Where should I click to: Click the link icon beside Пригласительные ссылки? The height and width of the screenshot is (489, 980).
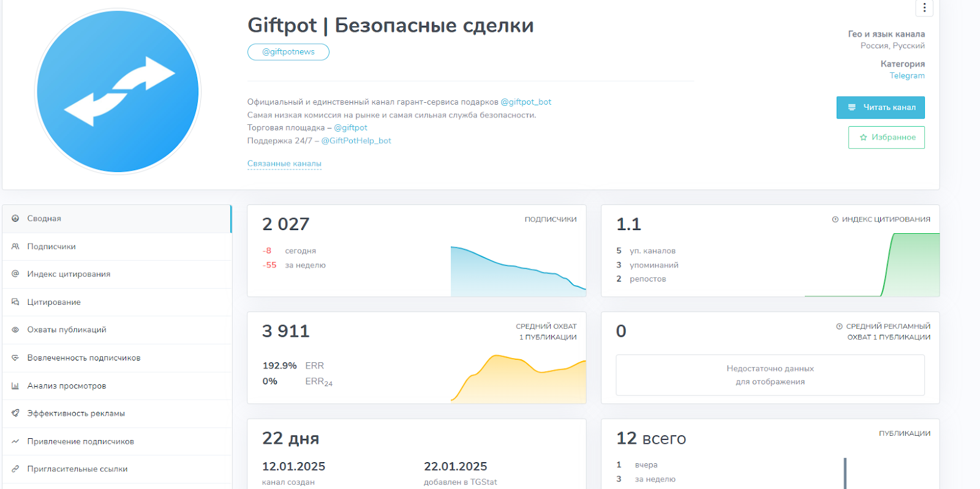[x=15, y=469]
